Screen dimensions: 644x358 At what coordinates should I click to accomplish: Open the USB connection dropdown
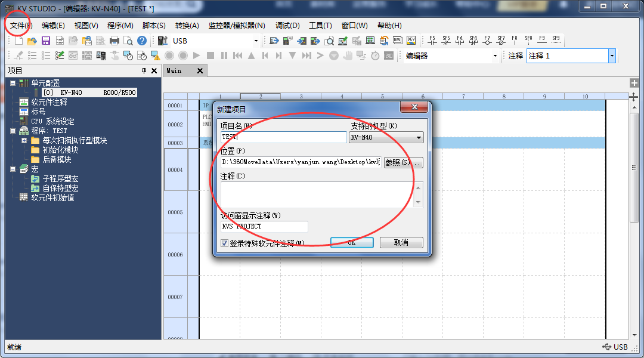pyautogui.click(x=256, y=41)
